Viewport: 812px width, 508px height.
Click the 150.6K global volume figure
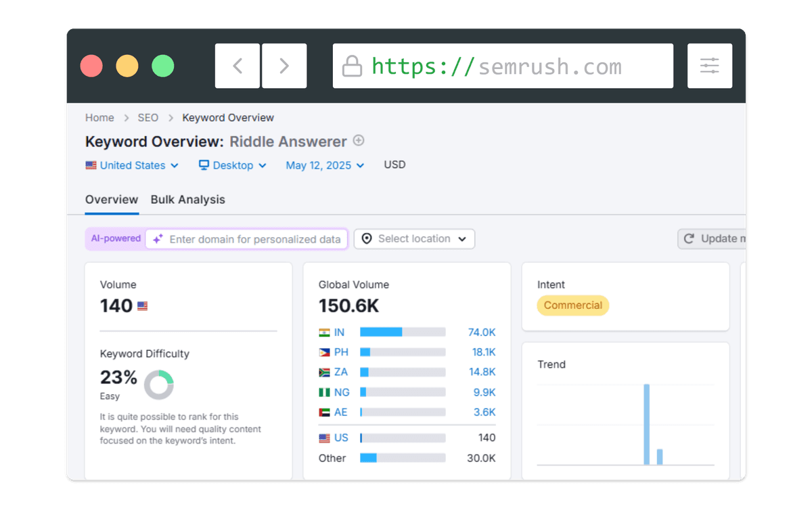(x=349, y=306)
